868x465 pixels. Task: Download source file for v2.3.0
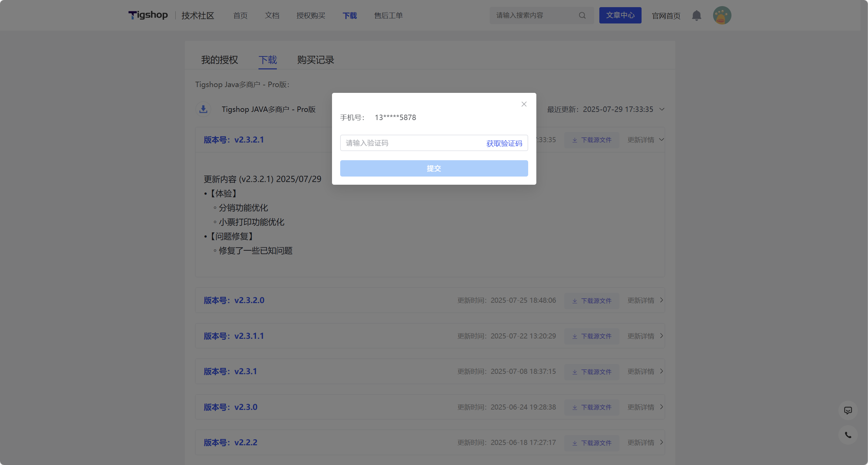592,407
